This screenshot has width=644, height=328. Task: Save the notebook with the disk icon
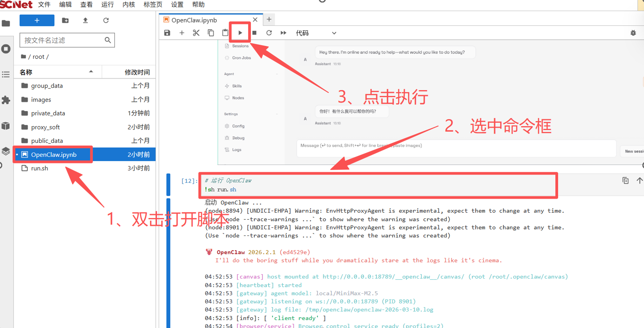[167, 33]
